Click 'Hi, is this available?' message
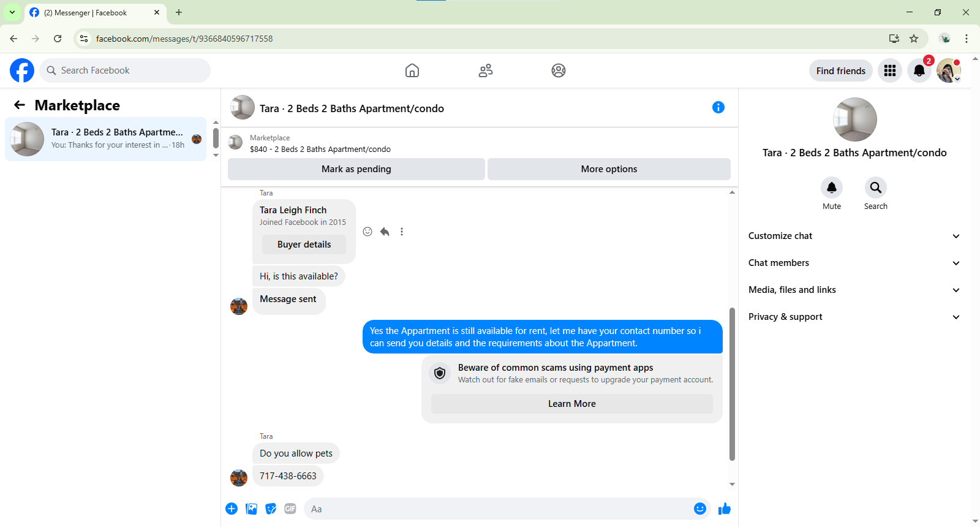 [299, 276]
